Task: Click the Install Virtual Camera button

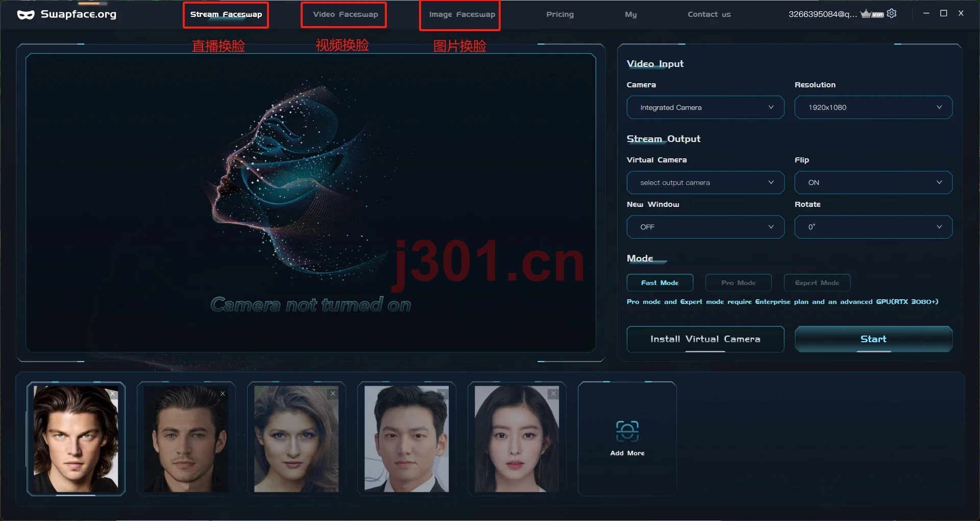Action: [705, 339]
